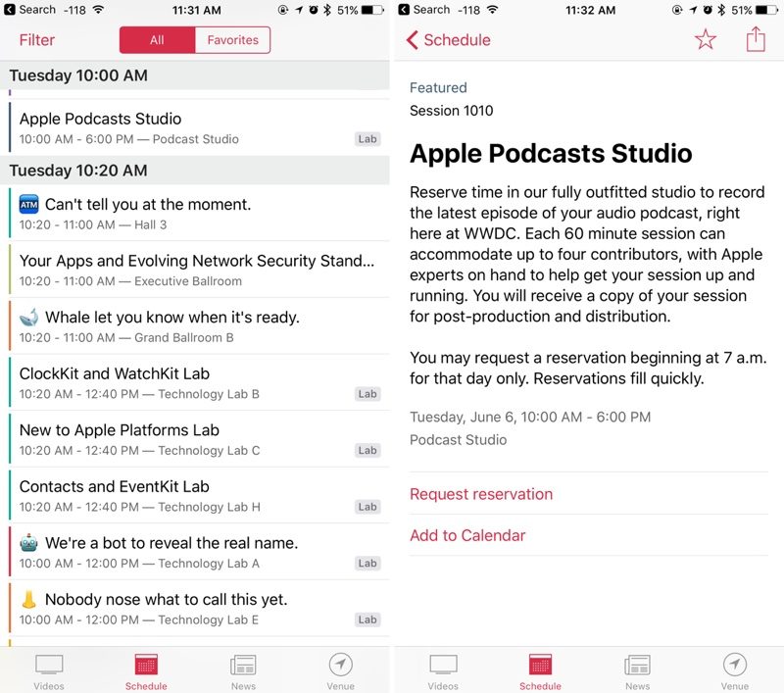Open Venue tab in right screen
This screenshot has height=693, width=784.
(734, 671)
